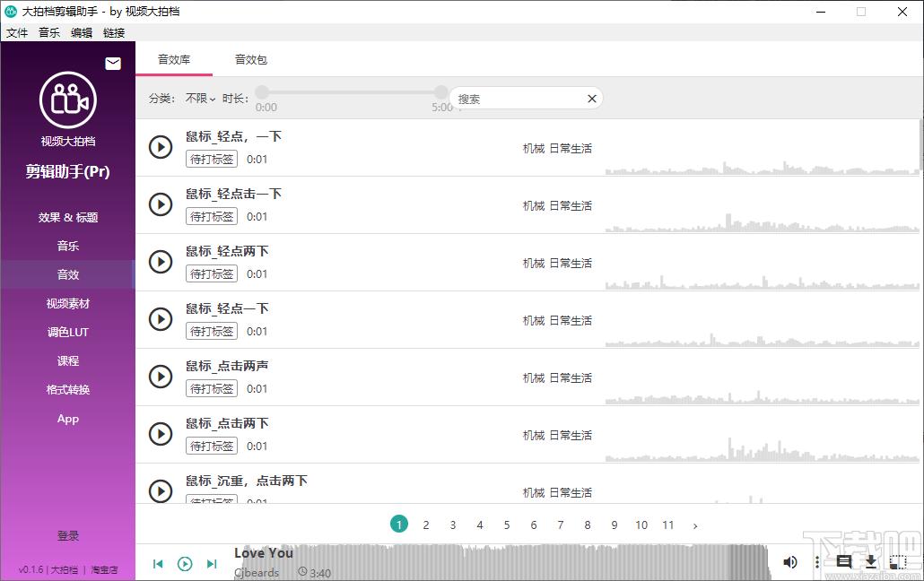The height and width of the screenshot is (581, 924).
Task: Switch to the 音效包 tab
Action: coord(251,59)
